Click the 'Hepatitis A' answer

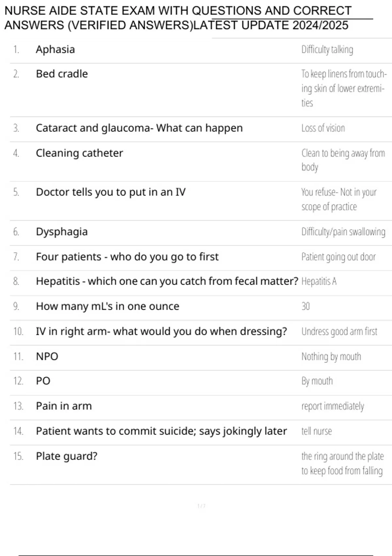click(319, 281)
